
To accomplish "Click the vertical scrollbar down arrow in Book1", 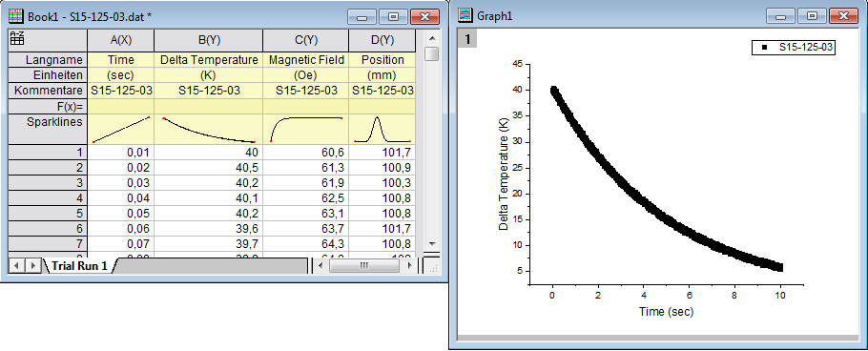I will pos(432,244).
